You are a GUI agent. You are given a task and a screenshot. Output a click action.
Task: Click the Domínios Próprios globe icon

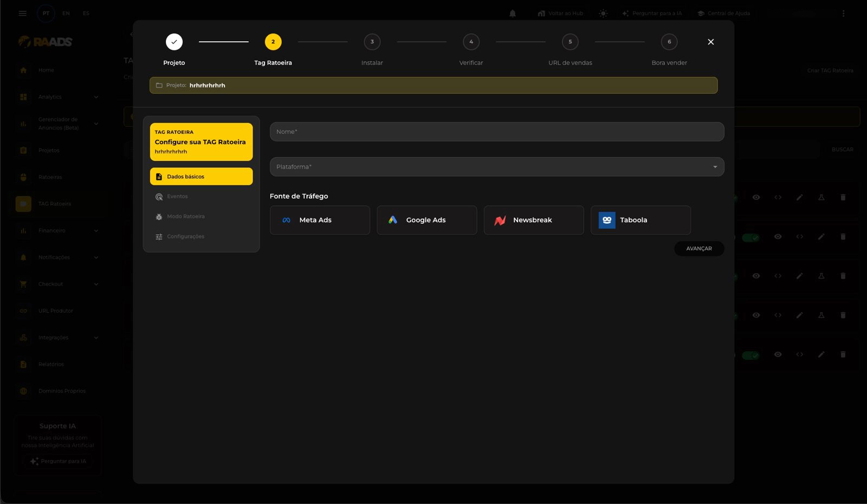click(x=23, y=391)
